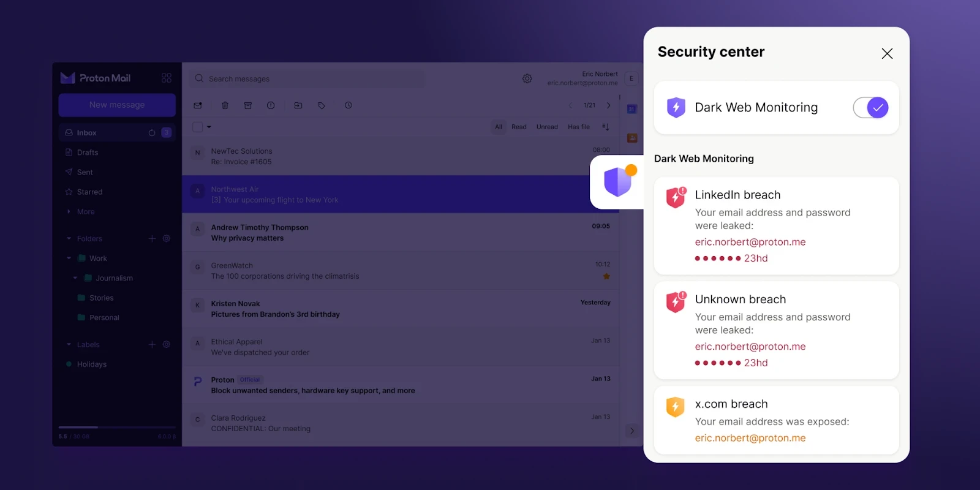Open the Proton app switcher grid

tap(166, 78)
